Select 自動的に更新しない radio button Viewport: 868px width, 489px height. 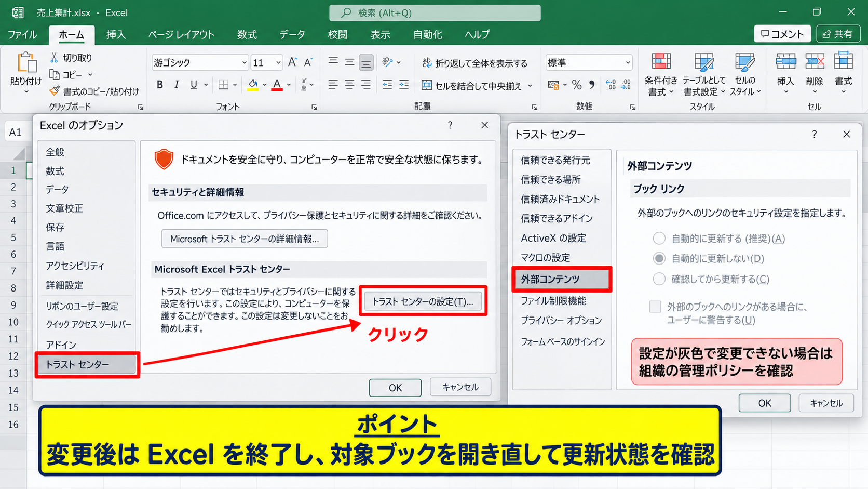[x=659, y=258]
